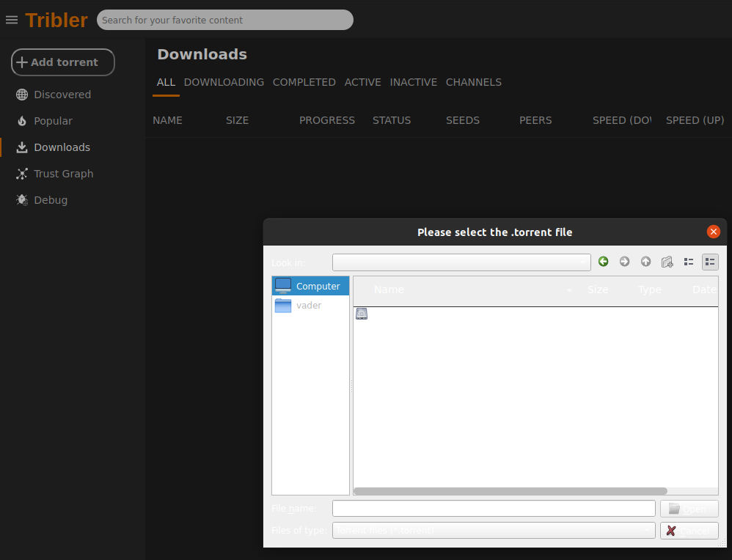The image size is (732, 560).
Task: Switch to the COMPLETED tab
Action: click(x=304, y=82)
